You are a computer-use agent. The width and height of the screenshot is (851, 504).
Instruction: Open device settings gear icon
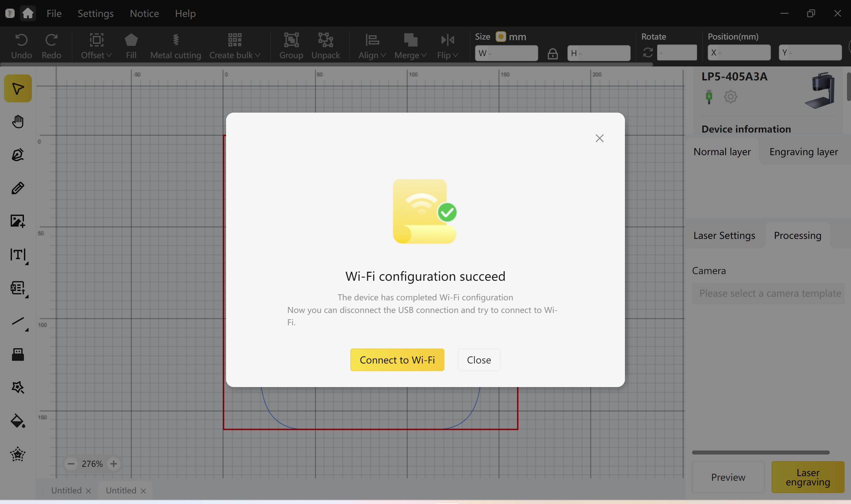pos(730,97)
